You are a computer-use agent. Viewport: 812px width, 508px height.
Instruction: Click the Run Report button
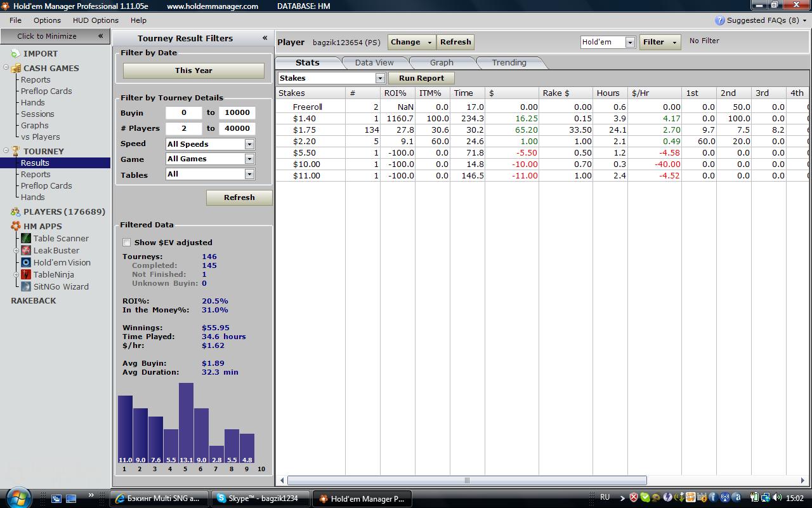point(421,78)
